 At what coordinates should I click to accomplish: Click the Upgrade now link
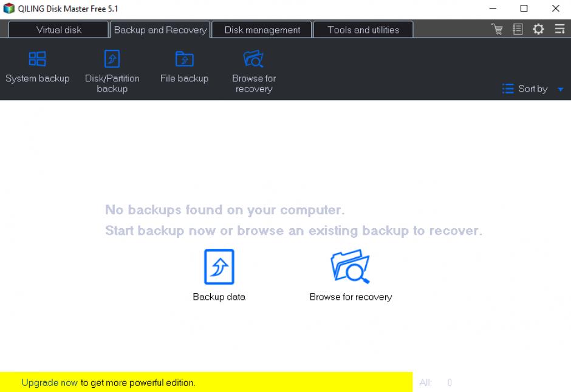49,383
